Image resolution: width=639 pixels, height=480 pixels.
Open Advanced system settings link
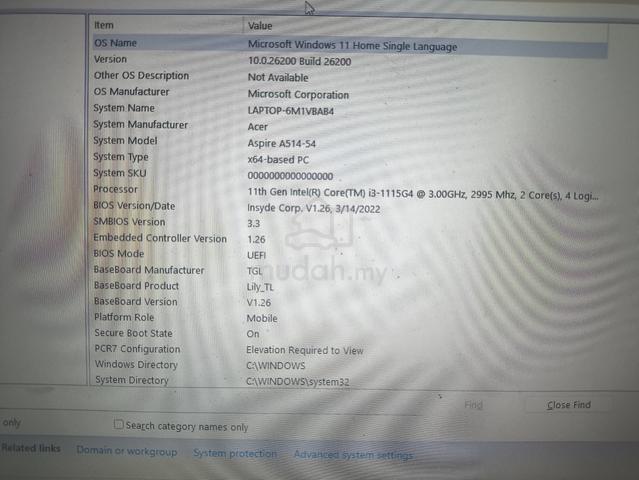[x=353, y=455]
